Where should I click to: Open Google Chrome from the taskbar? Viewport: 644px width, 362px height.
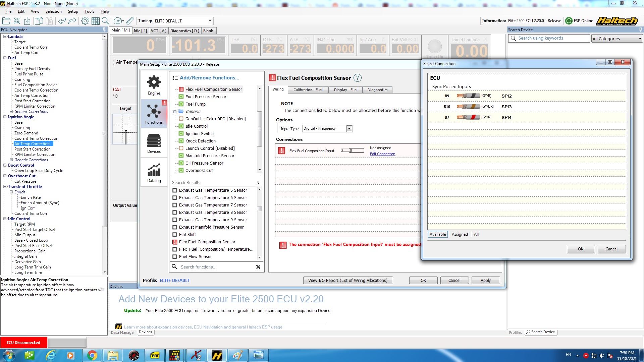pyautogui.click(x=92, y=355)
